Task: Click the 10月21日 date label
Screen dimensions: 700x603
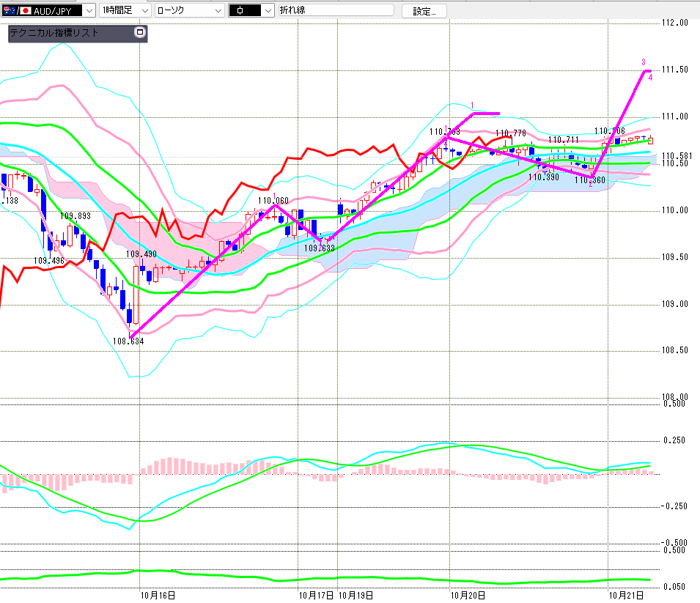Action: click(627, 596)
